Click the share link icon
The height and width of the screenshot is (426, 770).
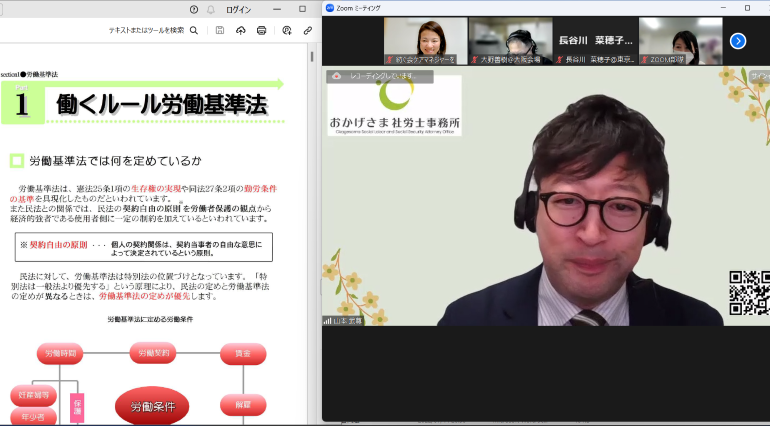(307, 30)
